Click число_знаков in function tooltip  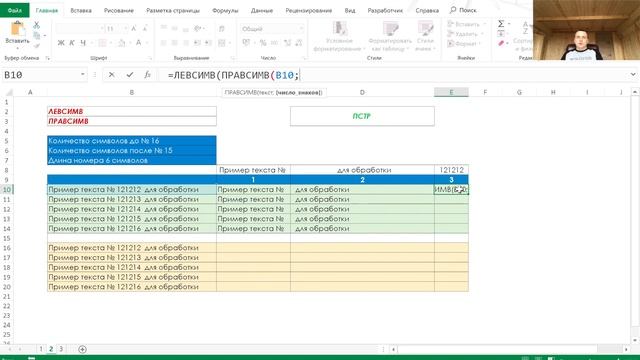tap(299, 93)
